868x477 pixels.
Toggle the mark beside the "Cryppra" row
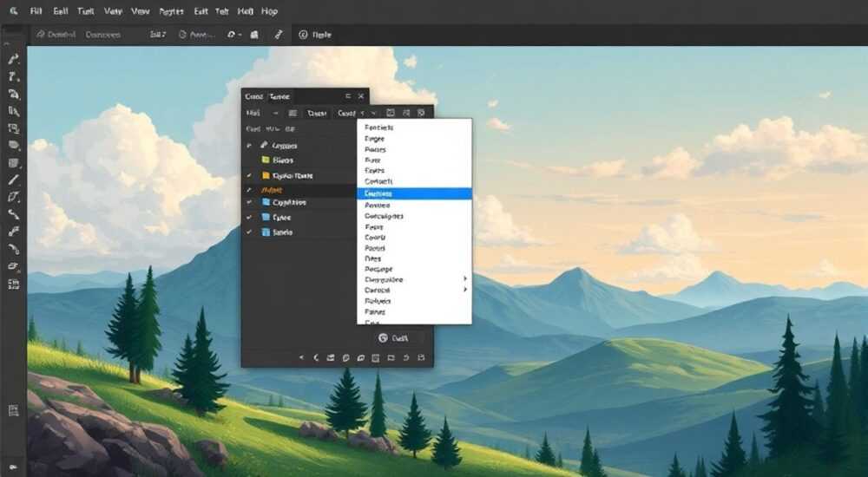[249, 146]
